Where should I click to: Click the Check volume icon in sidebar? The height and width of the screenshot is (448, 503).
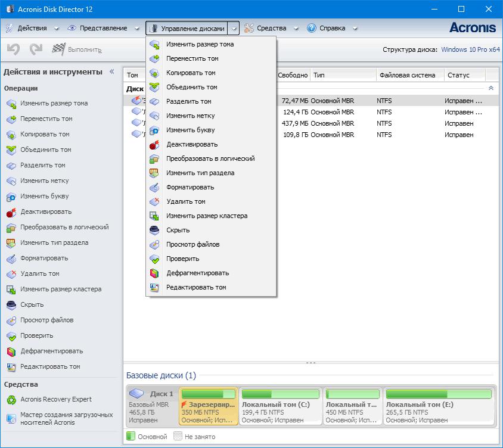click(11, 336)
